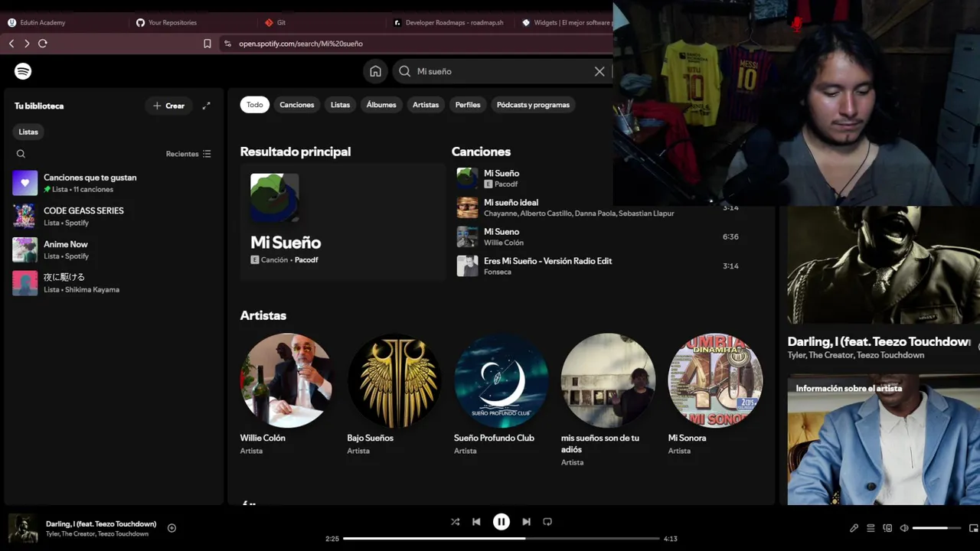
Task: Click the search field containing Mi sueño
Action: [x=503, y=71]
